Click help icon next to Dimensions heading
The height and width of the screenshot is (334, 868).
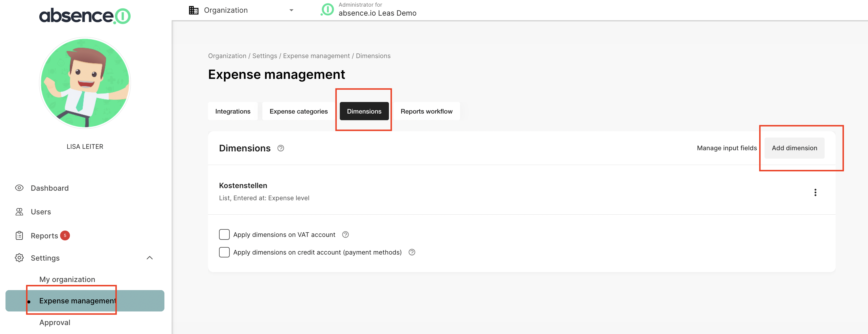281,148
